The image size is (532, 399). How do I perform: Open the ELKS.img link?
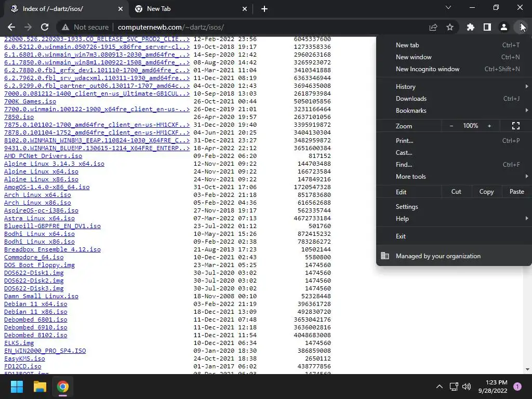tap(19, 343)
